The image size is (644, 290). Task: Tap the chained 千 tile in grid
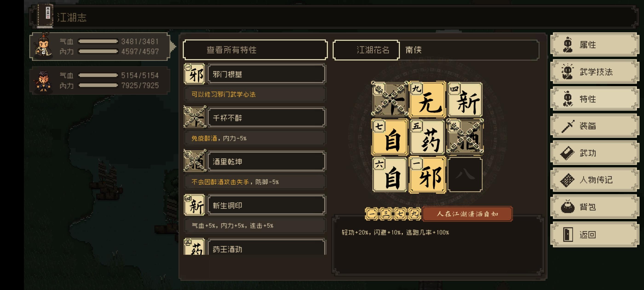pos(390,99)
